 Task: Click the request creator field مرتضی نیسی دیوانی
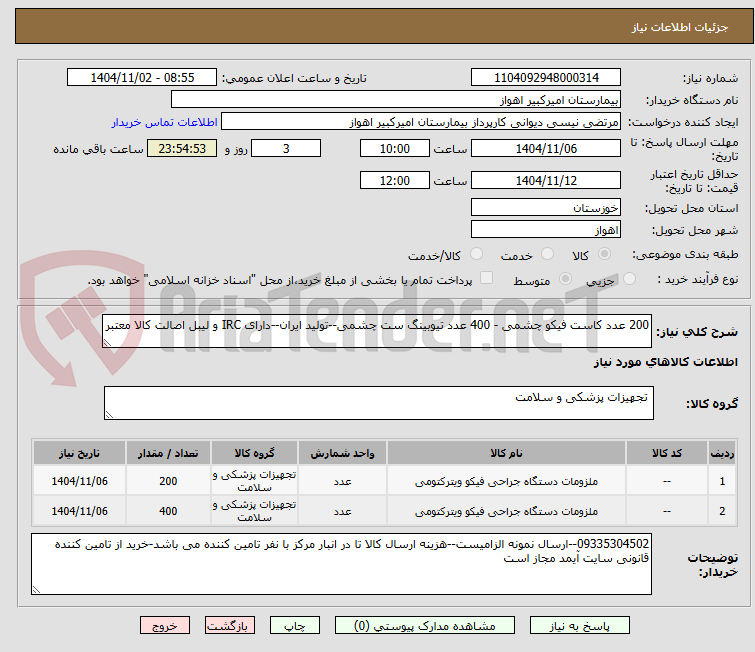coord(421,122)
